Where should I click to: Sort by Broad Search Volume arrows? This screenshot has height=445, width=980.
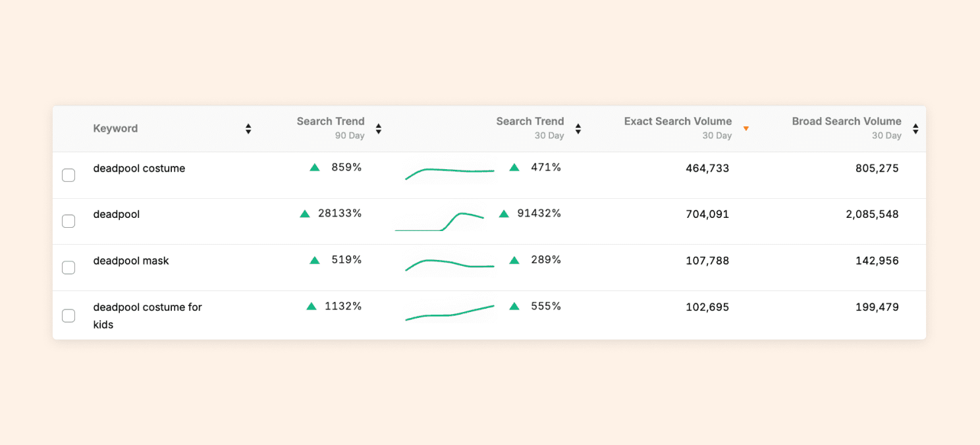click(x=915, y=129)
